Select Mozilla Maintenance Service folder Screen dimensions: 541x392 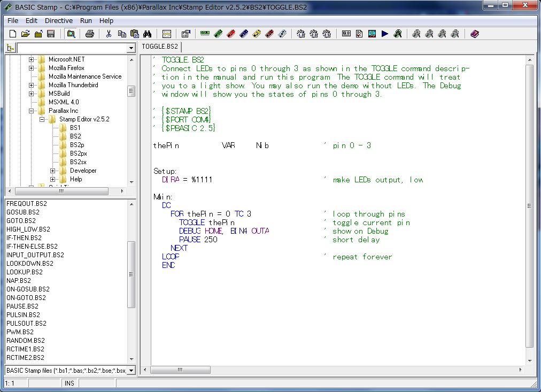coord(85,76)
